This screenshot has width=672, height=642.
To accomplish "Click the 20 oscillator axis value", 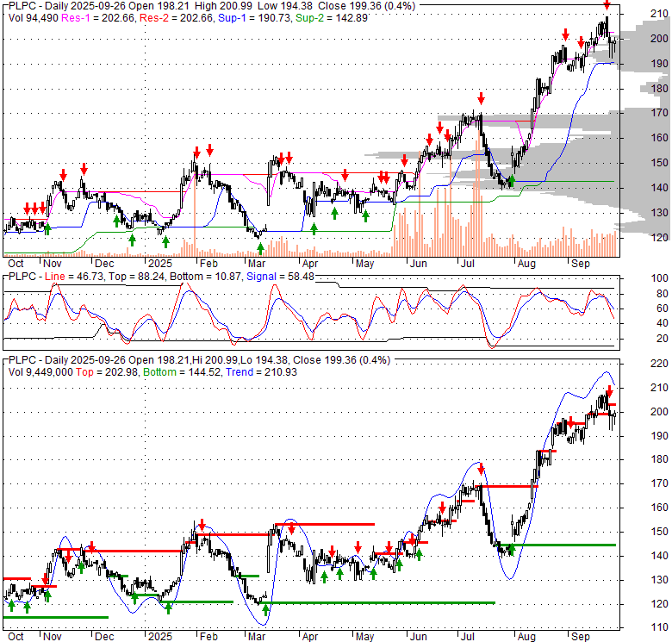I will (663, 338).
